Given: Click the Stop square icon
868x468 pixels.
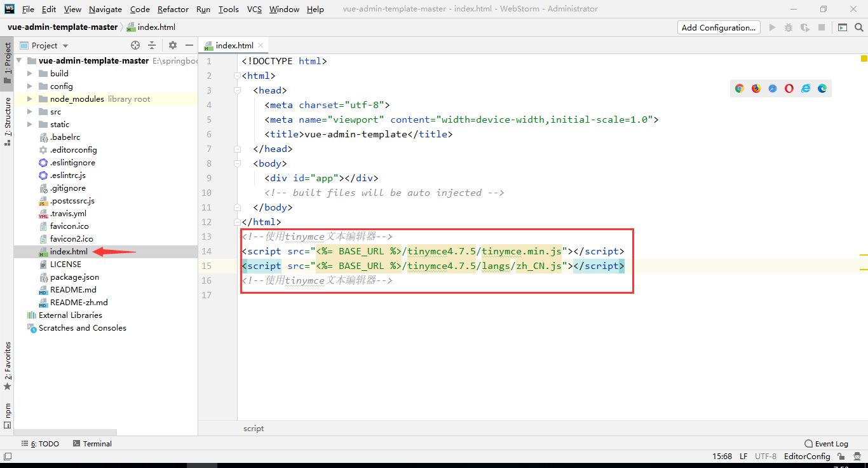Looking at the screenshot, I should [x=822, y=27].
